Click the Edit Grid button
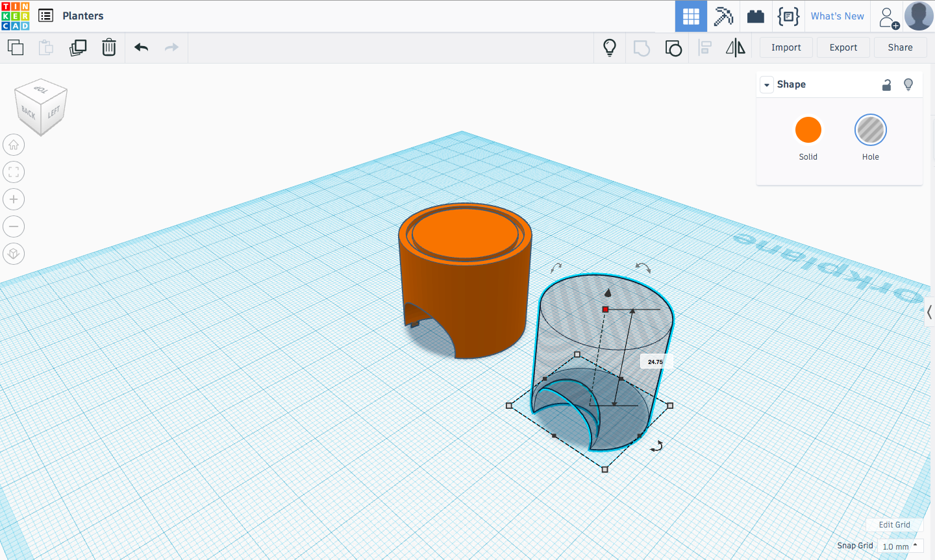The width and height of the screenshot is (935, 560). click(x=894, y=525)
